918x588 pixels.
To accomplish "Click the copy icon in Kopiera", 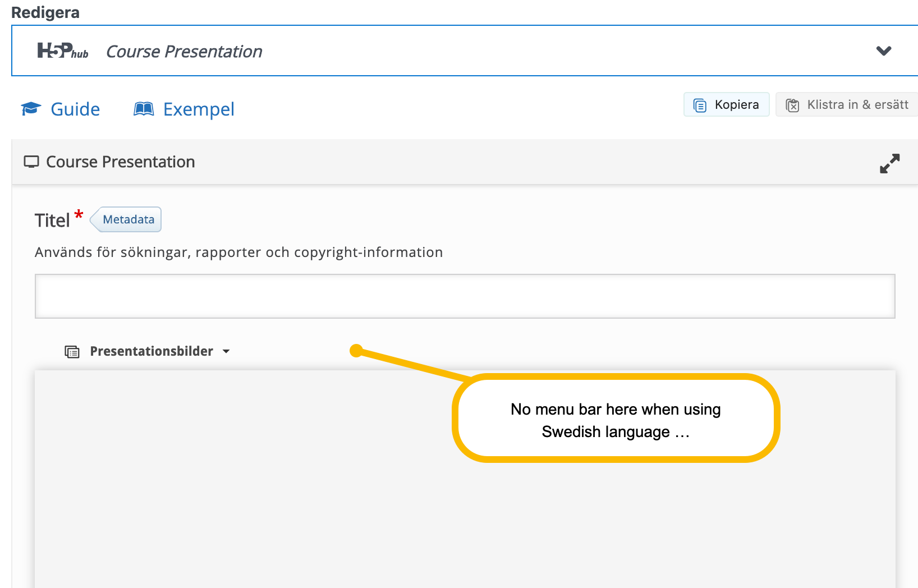I will 700,105.
